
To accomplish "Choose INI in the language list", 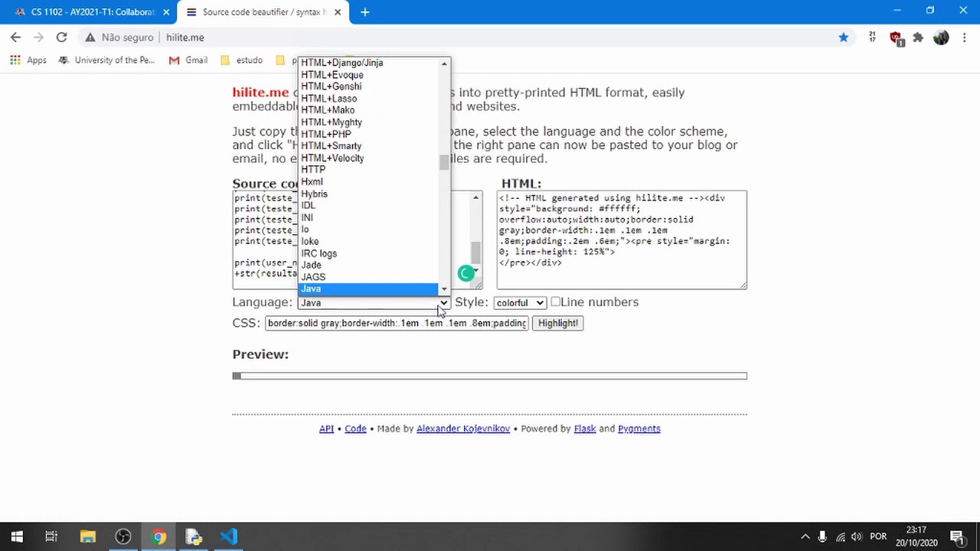I will (x=368, y=217).
